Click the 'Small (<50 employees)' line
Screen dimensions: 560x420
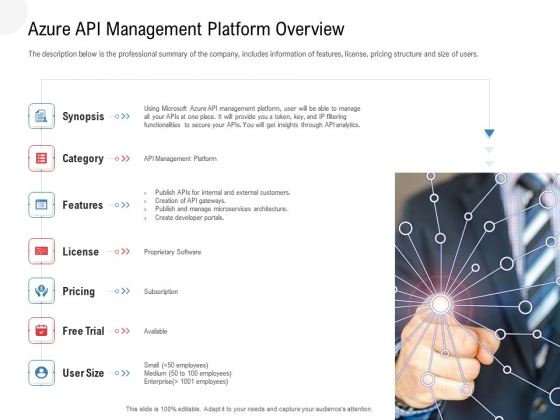pyautogui.click(x=176, y=365)
